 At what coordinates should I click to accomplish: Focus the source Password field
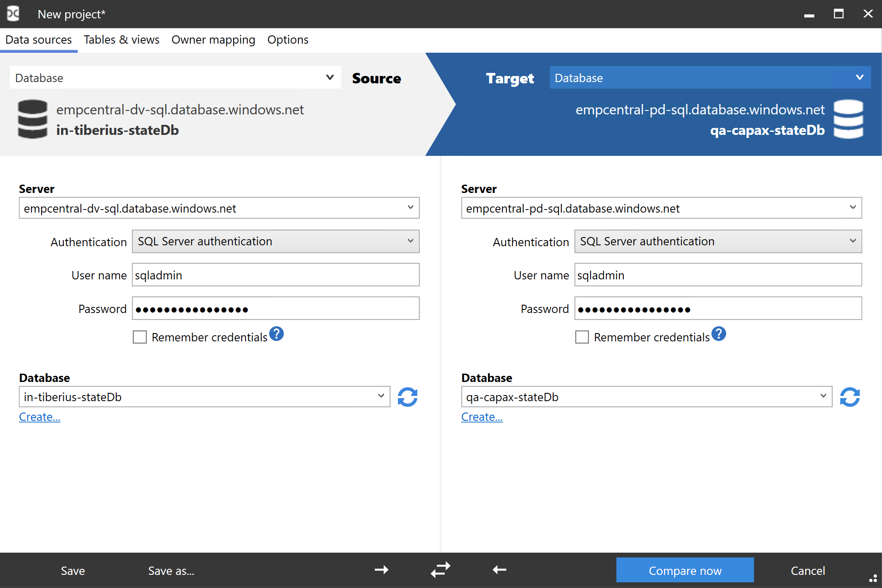pyautogui.click(x=276, y=309)
